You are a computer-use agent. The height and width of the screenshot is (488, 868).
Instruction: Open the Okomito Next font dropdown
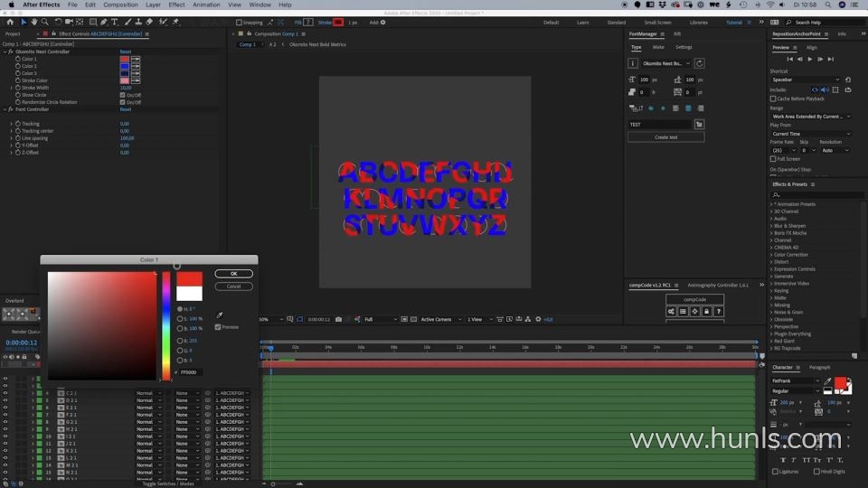[x=665, y=63]
